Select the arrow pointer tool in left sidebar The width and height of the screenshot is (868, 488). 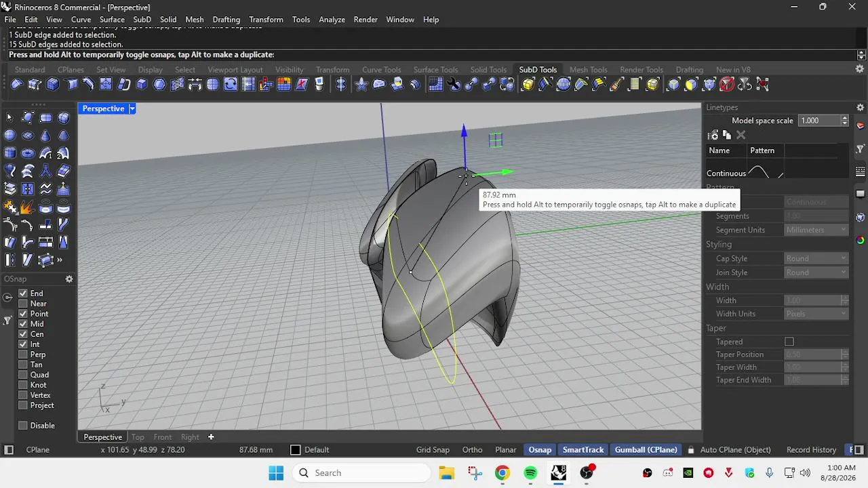tap(9, 118)
